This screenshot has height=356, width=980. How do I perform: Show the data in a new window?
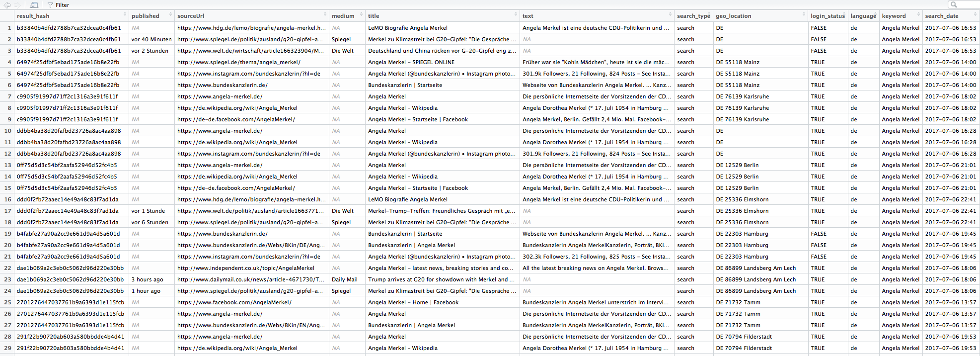point(34,5)
